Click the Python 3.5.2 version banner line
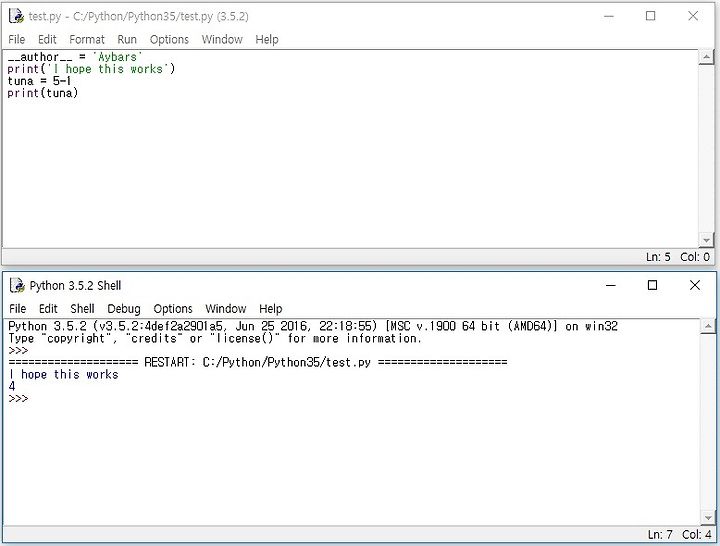 (313, 326)
